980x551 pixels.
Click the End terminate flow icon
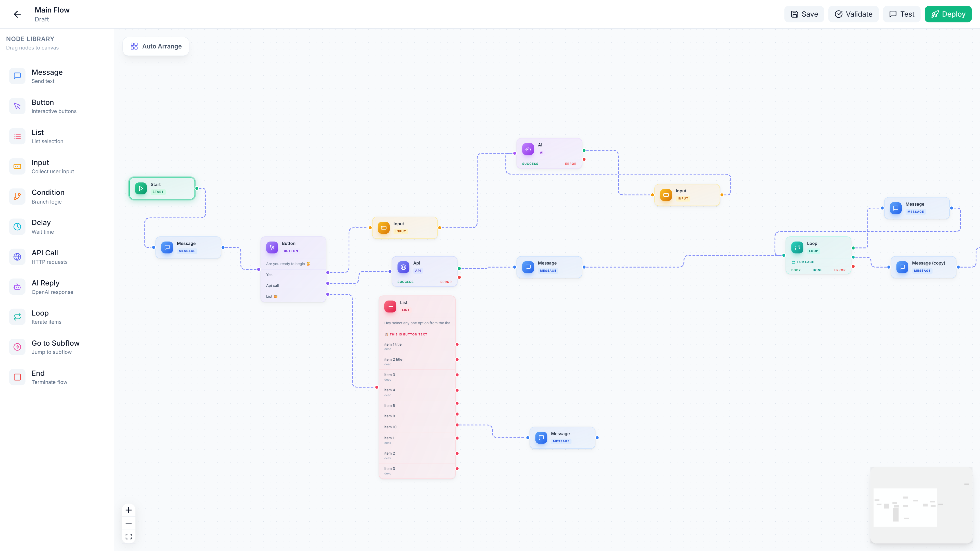coord(17,377)
